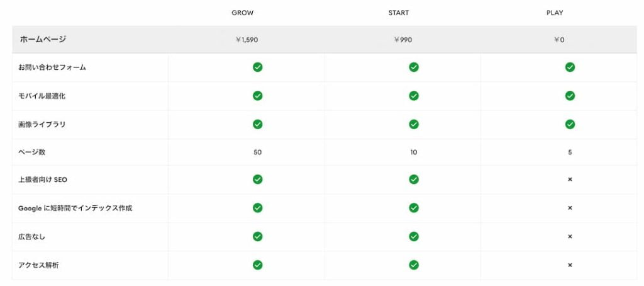Click the ¥990 START price
Screen dimensions: 644x286
coord(402,40)
